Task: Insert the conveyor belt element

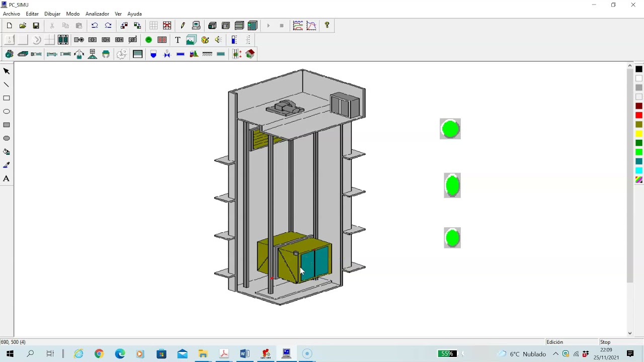Action: pyautogui.click(x=23, y=54)
